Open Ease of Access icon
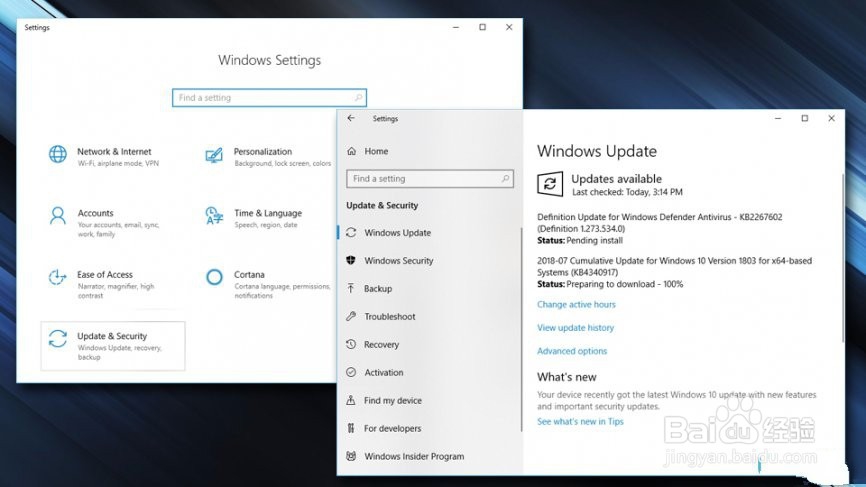The width and height of the screenshot is (866, 487). (57, 277)
